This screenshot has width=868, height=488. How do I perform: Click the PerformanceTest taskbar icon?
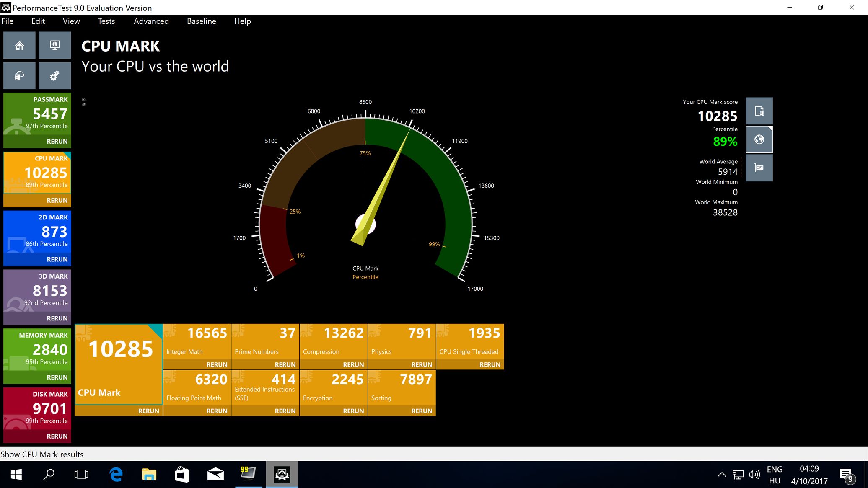[x=282, y=475]
